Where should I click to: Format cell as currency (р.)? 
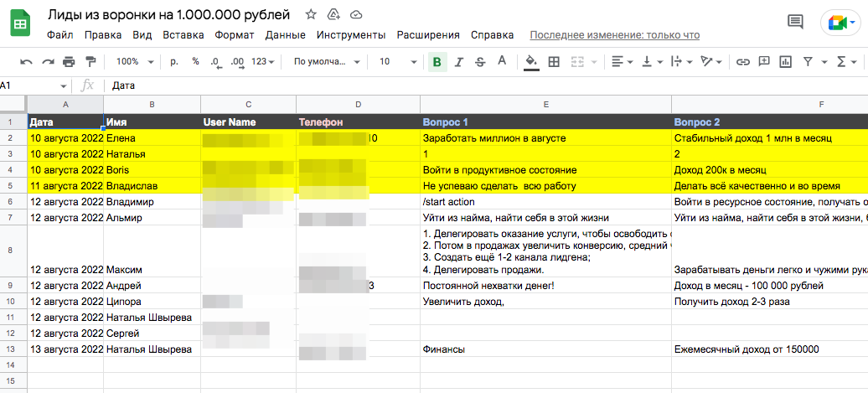174,61
